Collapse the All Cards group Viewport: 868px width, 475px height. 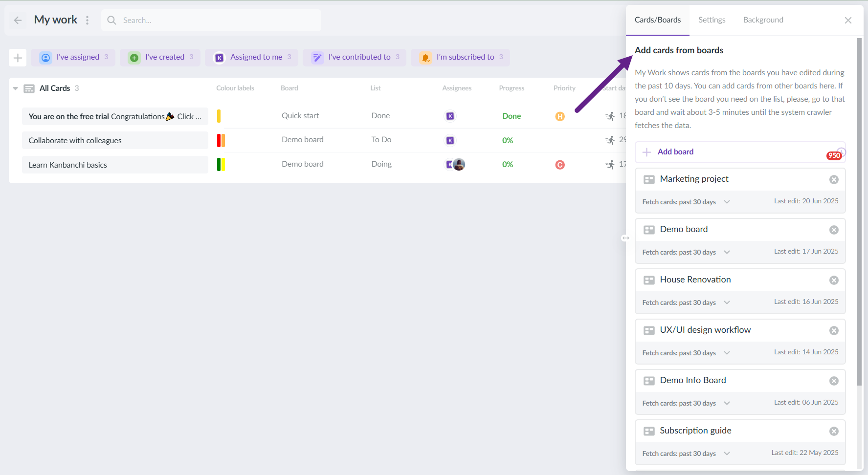[15, 88]
